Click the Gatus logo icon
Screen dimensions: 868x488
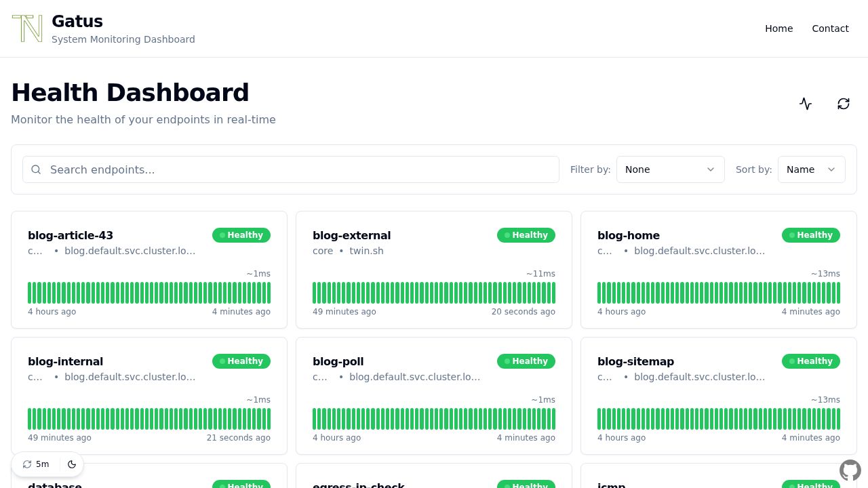pyautogui.click(x=27, y=28)
